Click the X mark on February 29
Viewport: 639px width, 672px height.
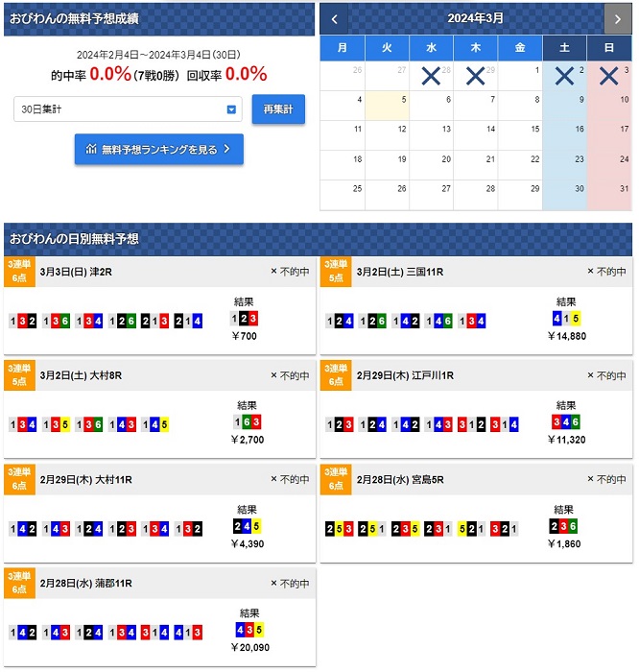tap(475, 76)
